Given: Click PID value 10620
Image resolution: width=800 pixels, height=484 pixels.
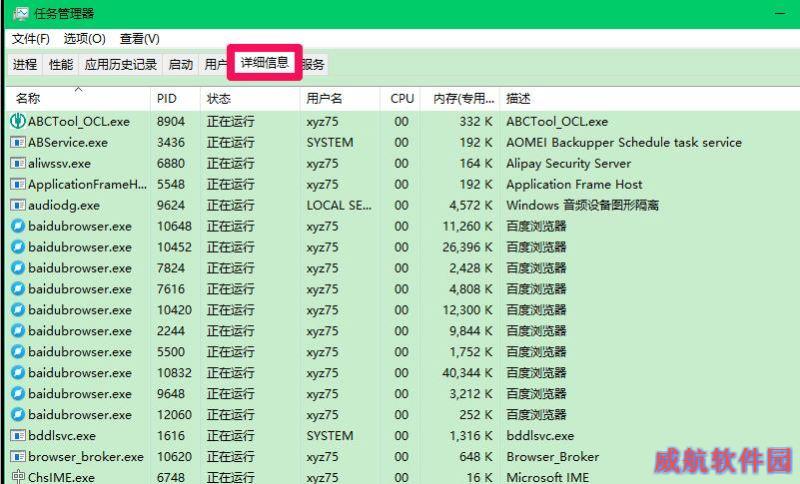Looking at the screenshot, I should [x=174, y=456].
